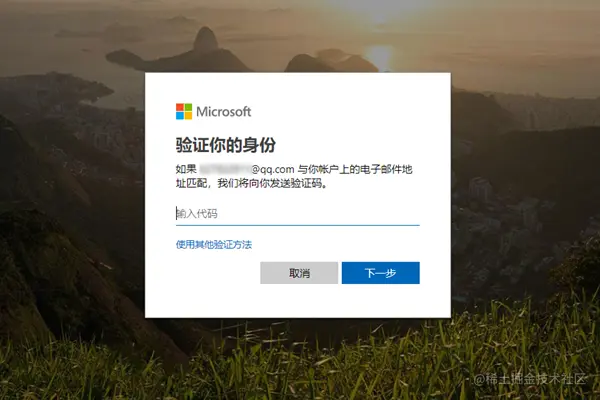Click the setting sun in the background
Image resolution: width=600 pixels, height=400 pixels.
click(x=379, y=55)
